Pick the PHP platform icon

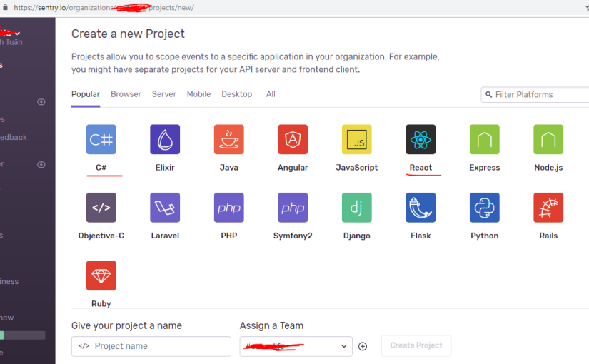[228, 208]
